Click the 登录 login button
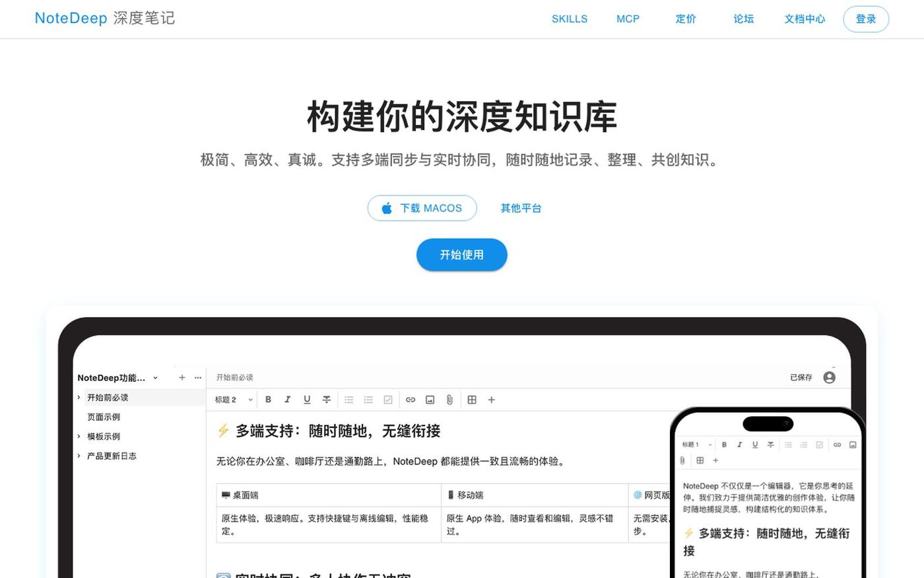 (x=866, y=19)
